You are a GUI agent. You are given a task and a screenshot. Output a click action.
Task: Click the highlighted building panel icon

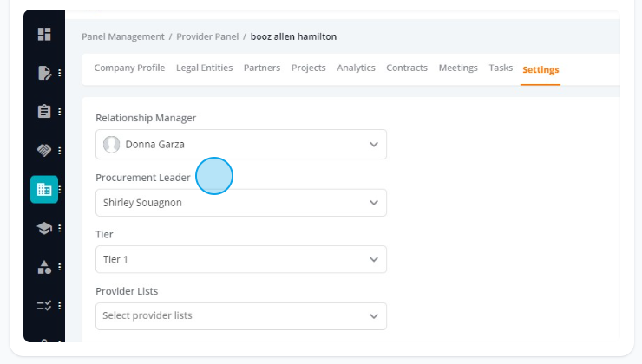(44, 189)
